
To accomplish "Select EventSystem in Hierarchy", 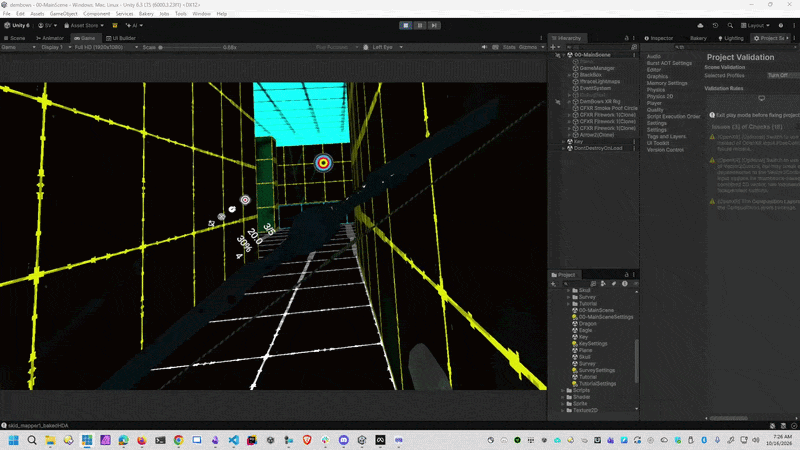I will tap(595, 88).
